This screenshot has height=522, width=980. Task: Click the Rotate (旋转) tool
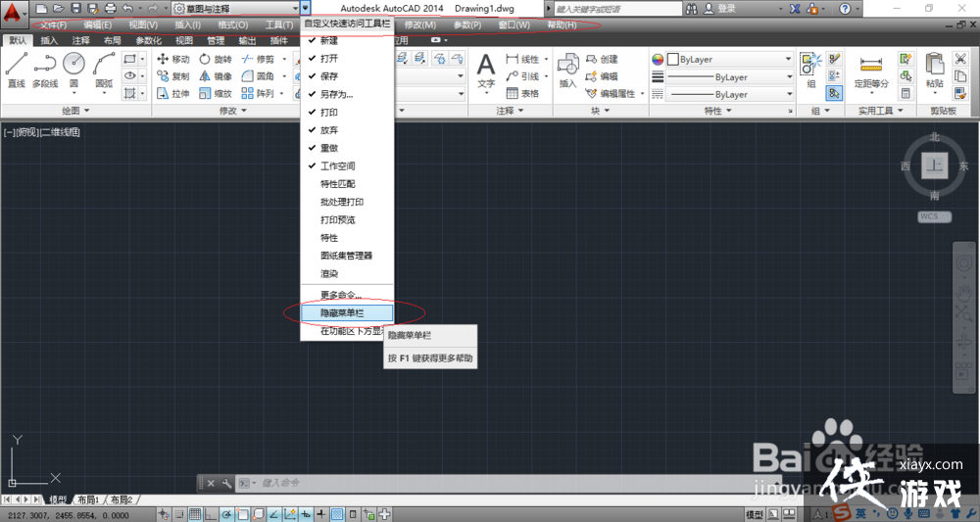(x=216, y=59)
